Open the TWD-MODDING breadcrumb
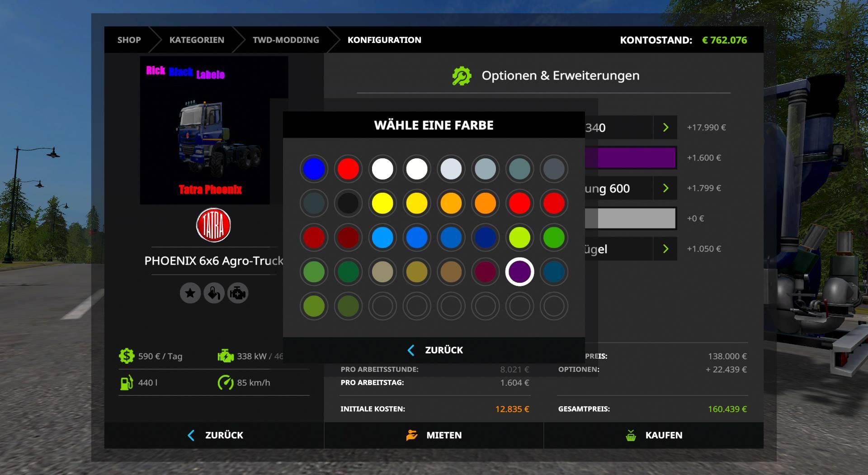The image size is (868, 475). coord(286,40)
